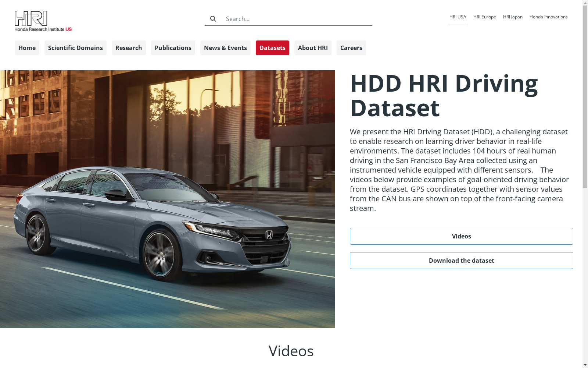Click the page vertical scrollbar thumb
The width and height of the screenshot is (588, 368).
[585, 96]
